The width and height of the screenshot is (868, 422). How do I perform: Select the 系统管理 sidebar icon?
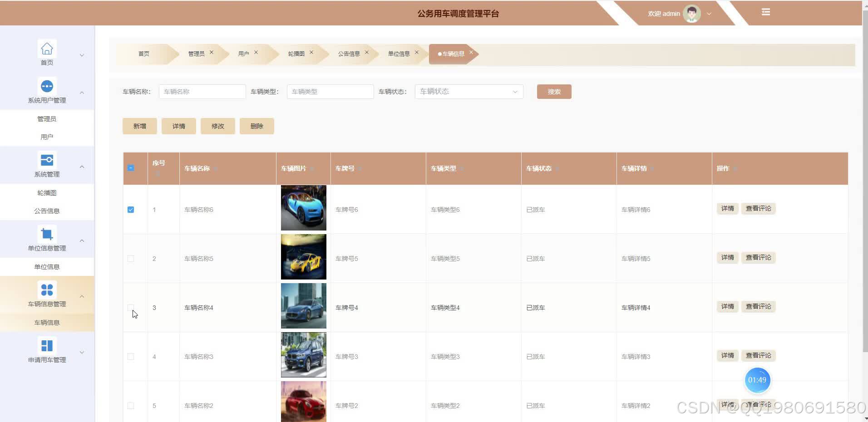pos(47,160)
